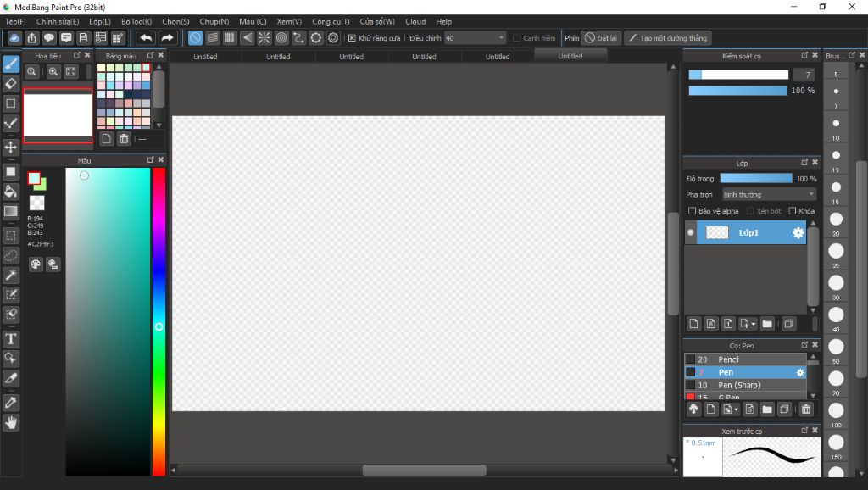Image resolution: width=868 pixels, height=490 pixels.
Task: Click the brush size slider bar
Action: (x=738, y=75)
